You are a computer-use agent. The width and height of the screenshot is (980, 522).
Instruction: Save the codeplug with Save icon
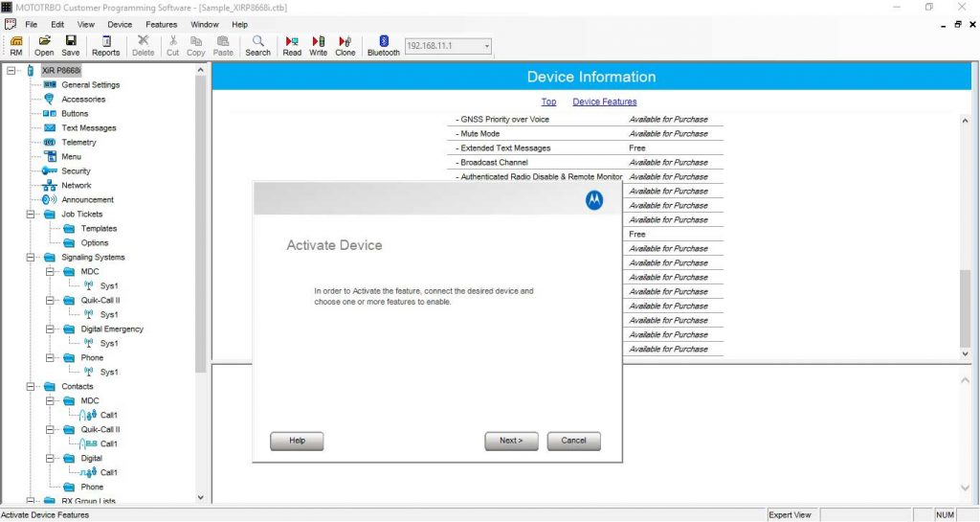pos(71,46)
